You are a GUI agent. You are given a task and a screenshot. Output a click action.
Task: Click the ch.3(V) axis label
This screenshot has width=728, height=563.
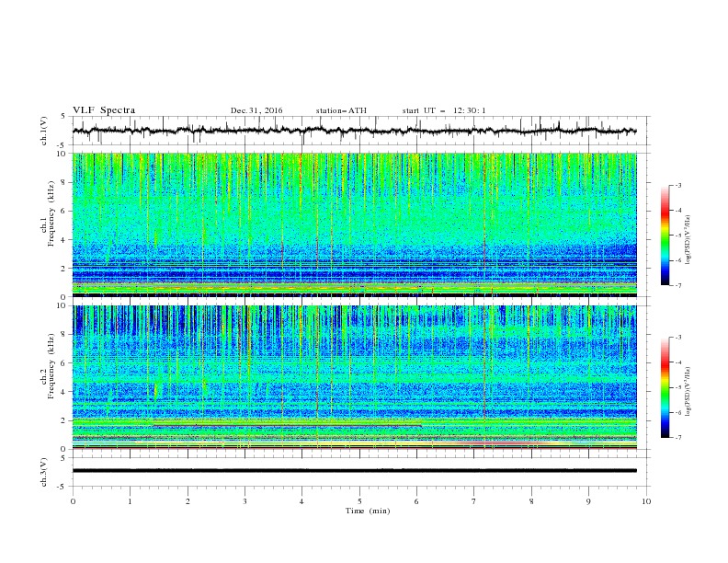44,472
